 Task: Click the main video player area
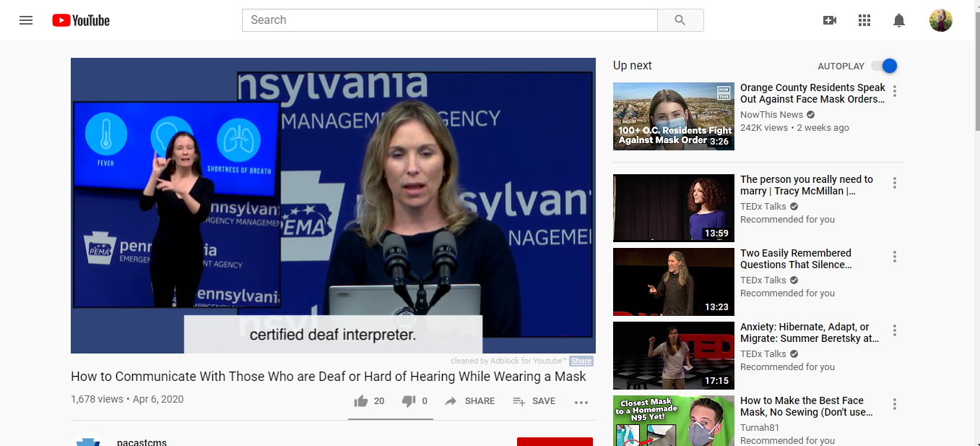333,205
